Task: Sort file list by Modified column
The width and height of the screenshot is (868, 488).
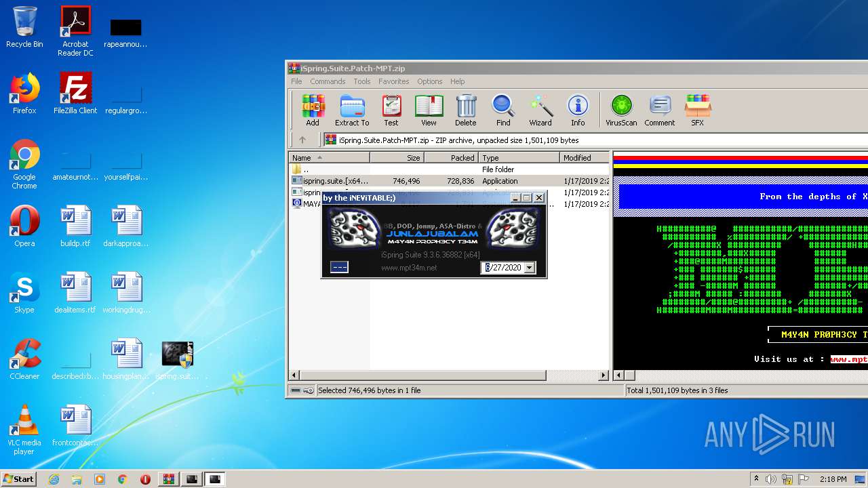Action: [585, 157]
